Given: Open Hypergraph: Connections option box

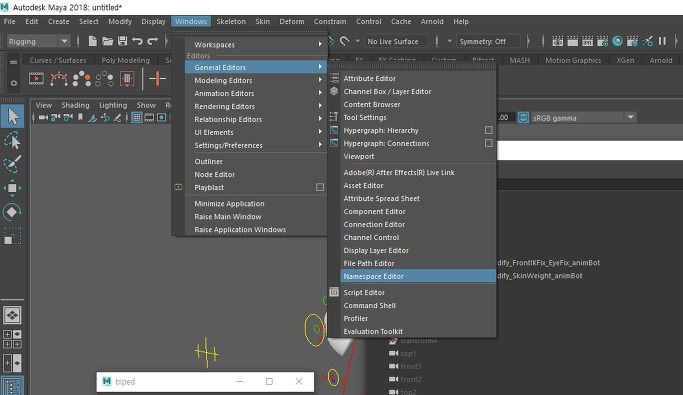Looking at the screenshot, I should click(x=489, y=143).
